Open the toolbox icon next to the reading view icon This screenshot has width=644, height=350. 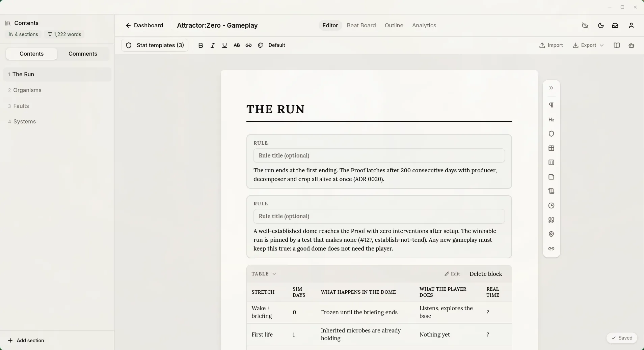tap(631, 45)
